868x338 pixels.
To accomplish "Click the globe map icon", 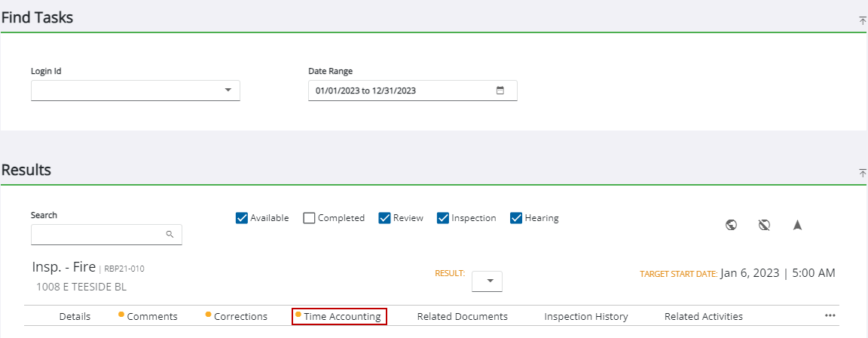I will coord(732,225).
